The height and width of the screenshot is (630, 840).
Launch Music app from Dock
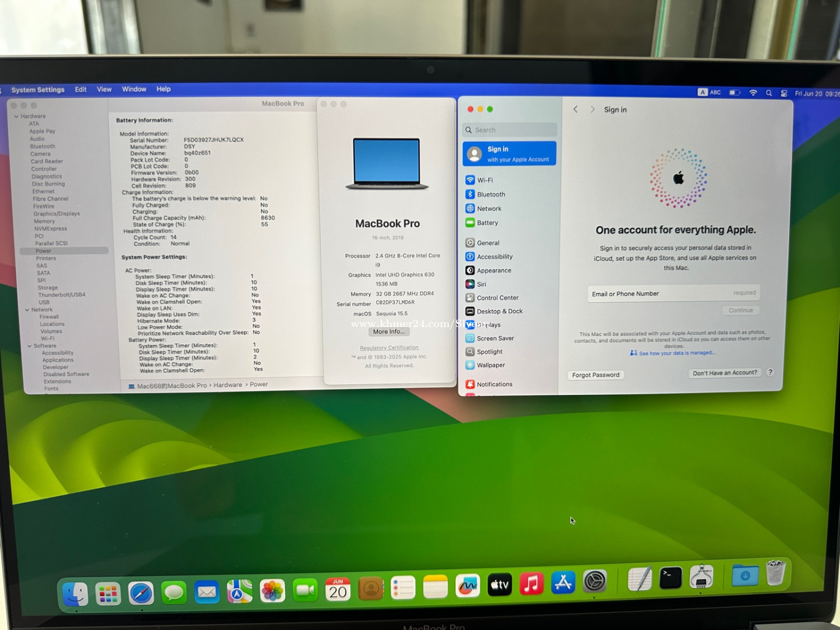click(531, 584)
